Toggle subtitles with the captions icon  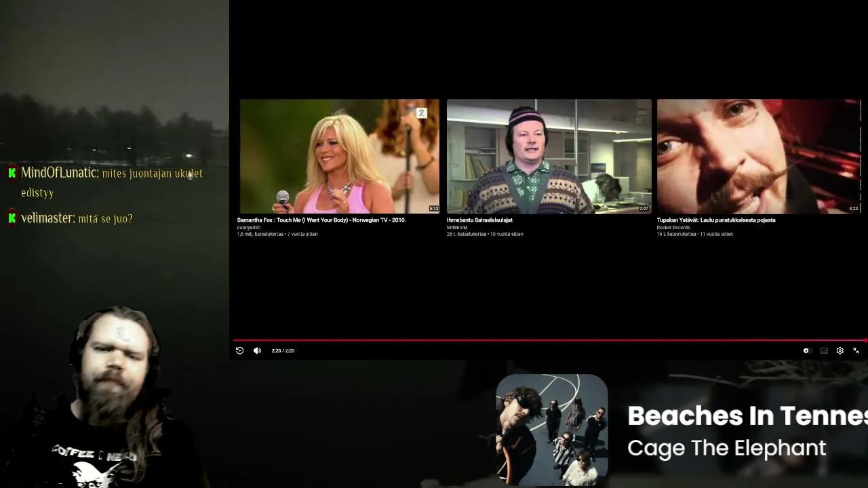(x=824, y=350)
